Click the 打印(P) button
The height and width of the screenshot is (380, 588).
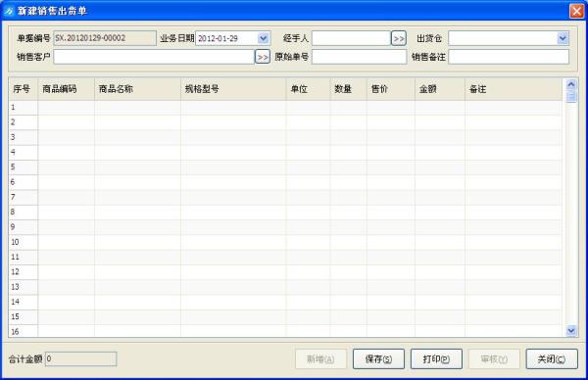(x=436, y=359)
